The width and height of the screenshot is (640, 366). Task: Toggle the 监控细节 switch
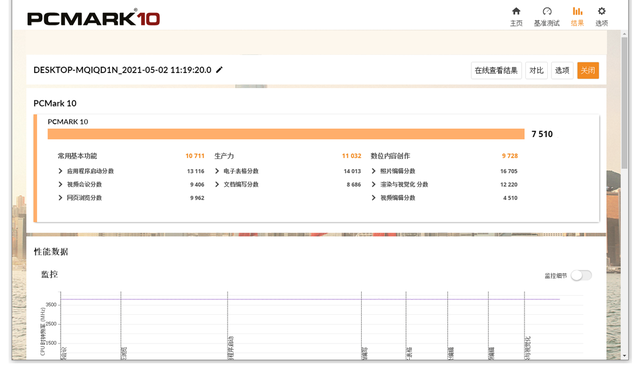click(x=581, y=275)
